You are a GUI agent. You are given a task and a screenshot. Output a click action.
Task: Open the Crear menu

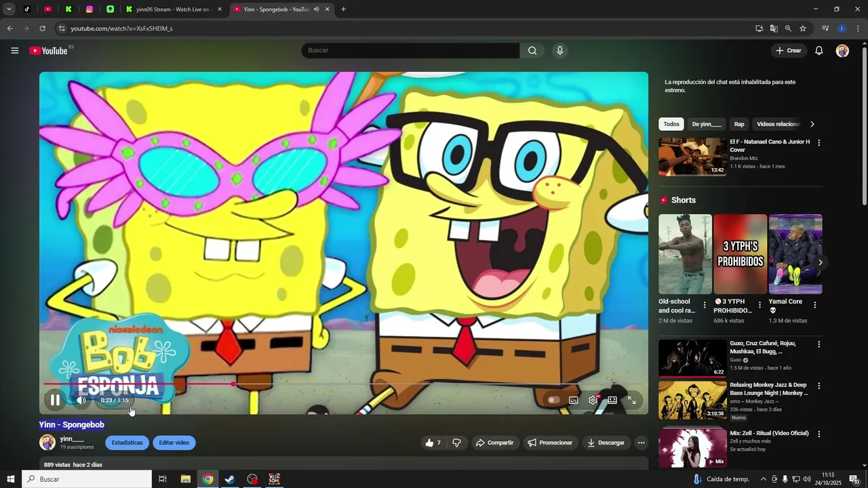click(x=789, y=50)
